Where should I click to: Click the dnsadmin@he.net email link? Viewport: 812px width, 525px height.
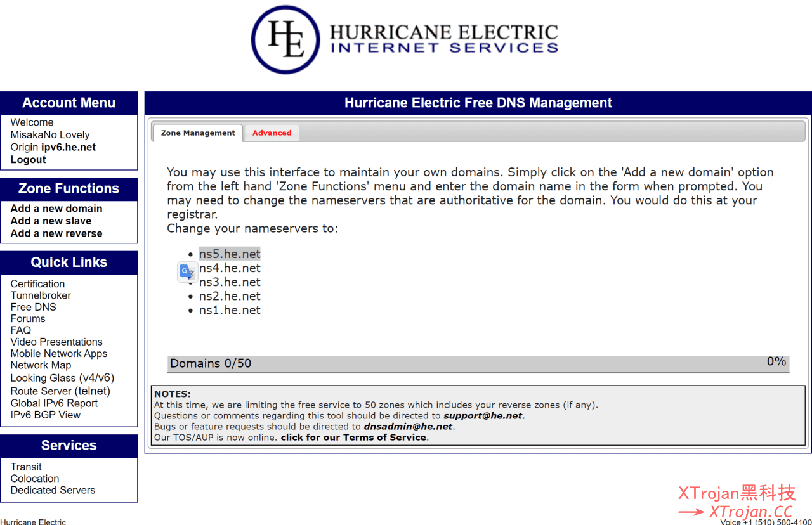click(x=408, y=427)
